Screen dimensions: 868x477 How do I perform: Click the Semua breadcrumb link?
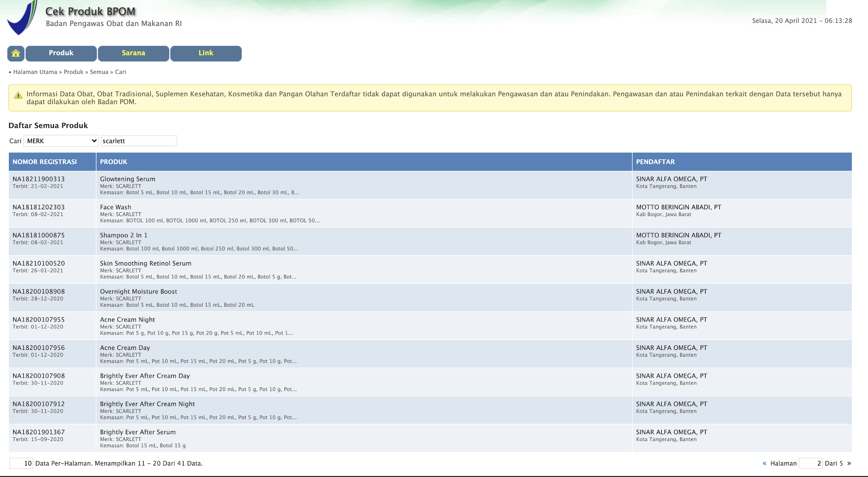click(x=99, y=72)
